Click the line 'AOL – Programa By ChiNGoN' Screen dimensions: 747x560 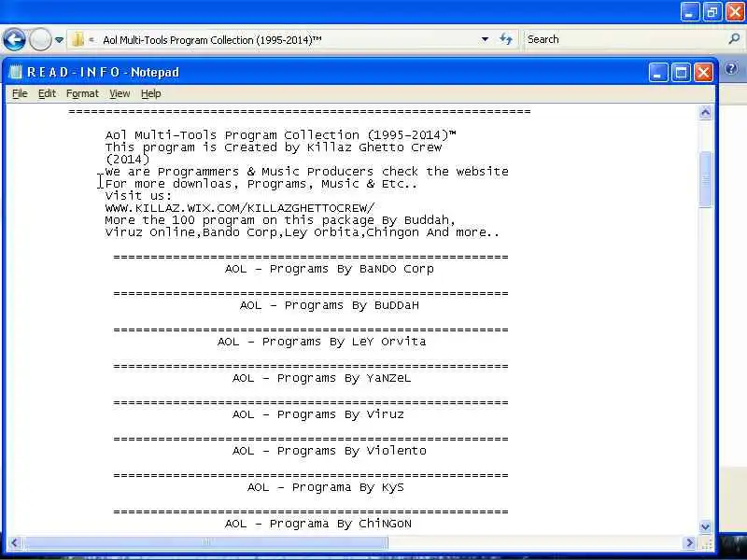coord(318,524)
